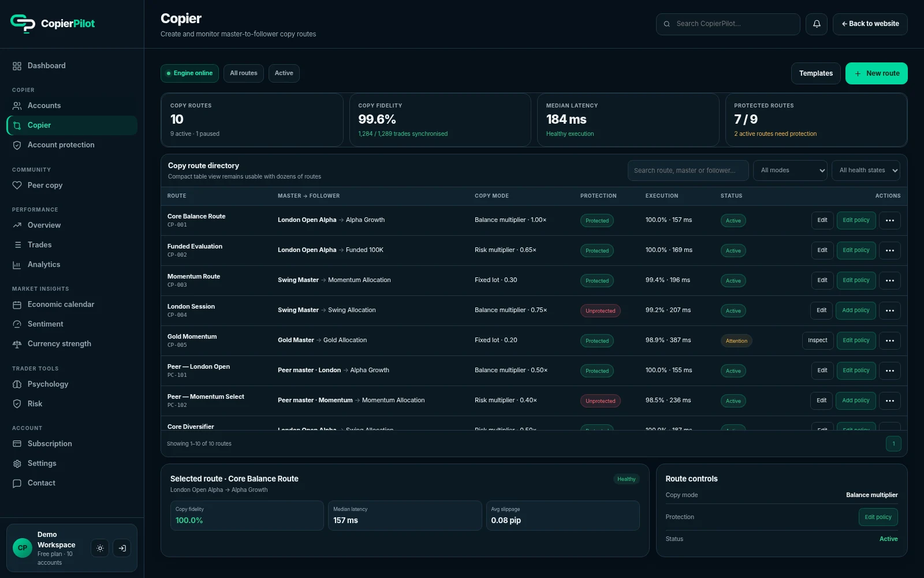The height and width of the screenshot is (578, 924).
Task: Click the notifications bell icon
Action: pyautogui.click(x=817, y=24)
